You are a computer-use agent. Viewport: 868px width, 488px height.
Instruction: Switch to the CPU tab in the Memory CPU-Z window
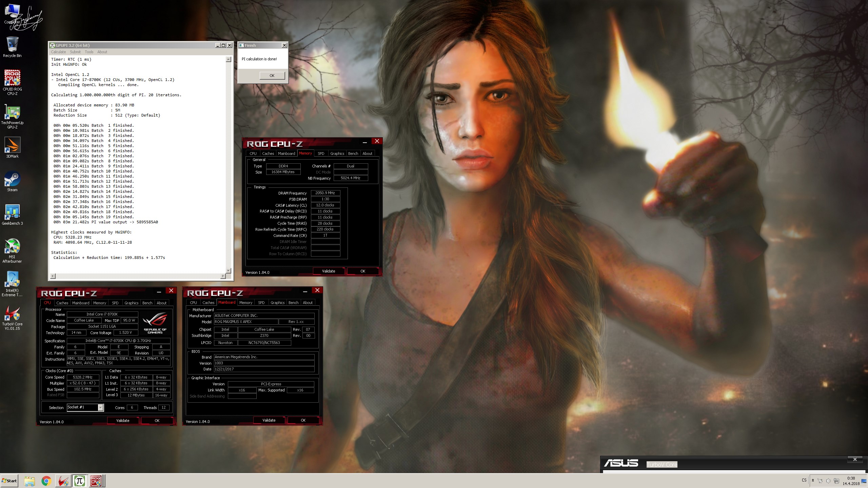[253, 154]
